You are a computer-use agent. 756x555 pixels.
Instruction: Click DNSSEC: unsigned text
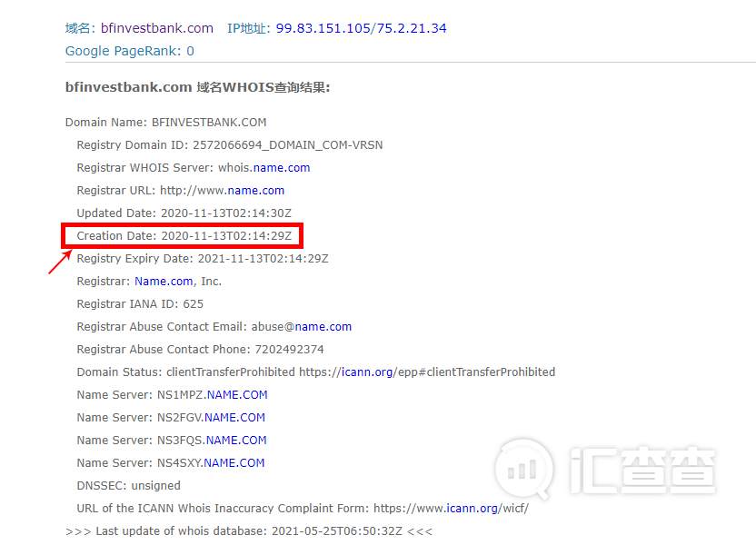pyautogui.click(x=129, y=486)
